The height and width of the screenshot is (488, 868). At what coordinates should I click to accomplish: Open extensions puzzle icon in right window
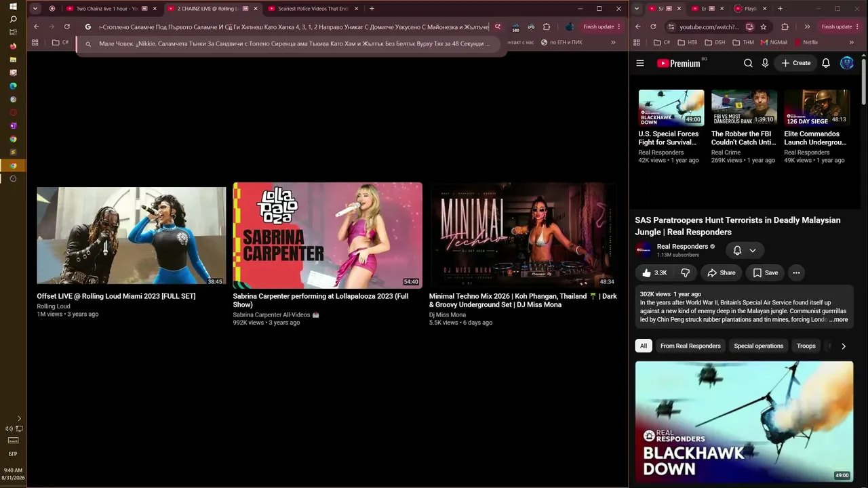(785, 26)
